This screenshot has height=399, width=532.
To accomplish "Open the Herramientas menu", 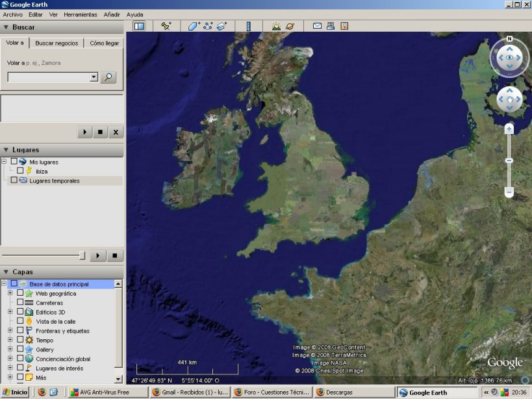I will pos(81,14).
